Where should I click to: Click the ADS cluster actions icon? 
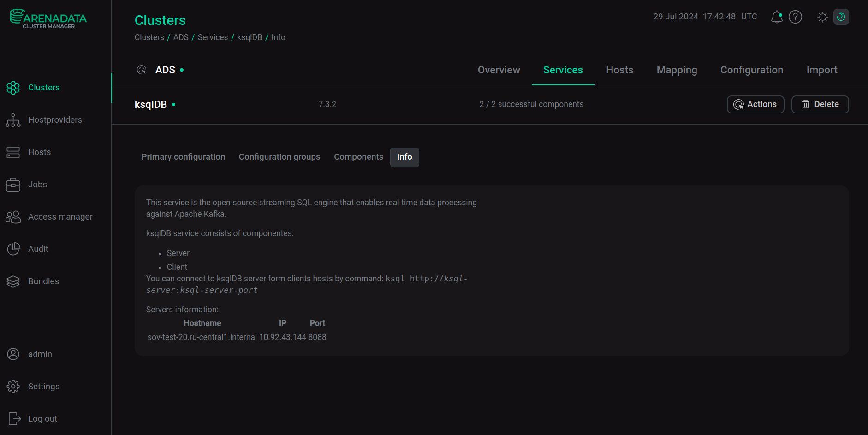point(142,70)
